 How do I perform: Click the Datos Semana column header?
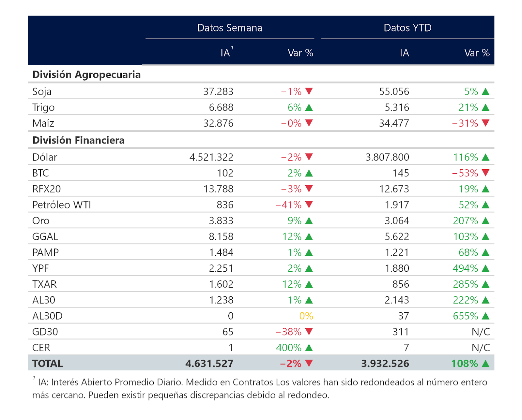tap(230, 28)
